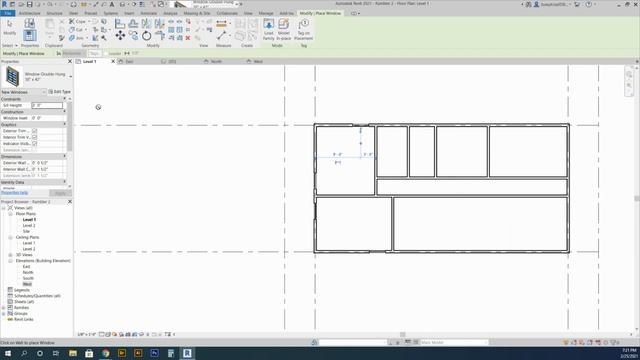Viewport: 640px width, 360px height.
Task: Toggle the Indicator Visibility checkbox
Action: [34, 144]
